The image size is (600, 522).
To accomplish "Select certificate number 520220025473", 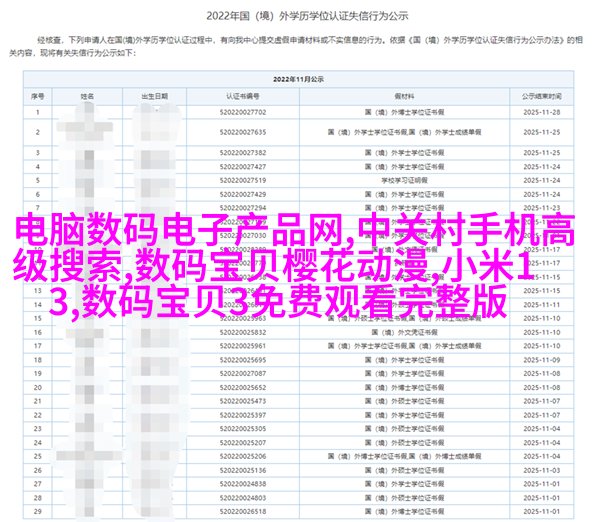I will pos(243,401).
